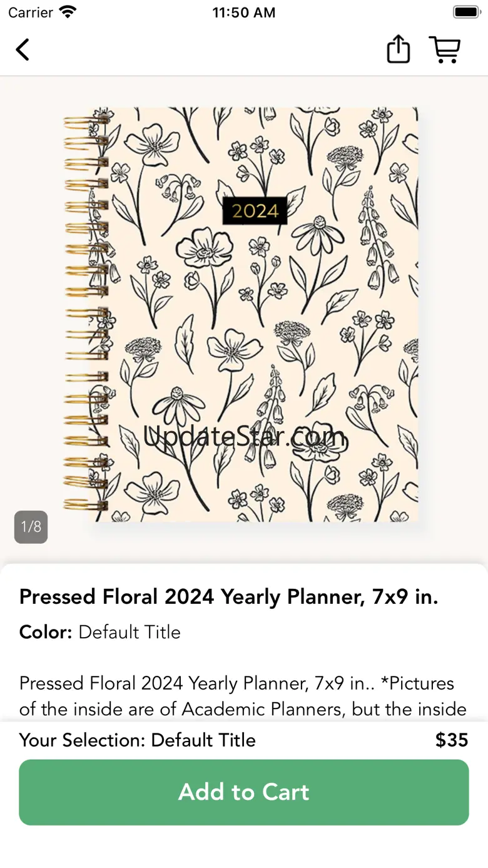488x868 pixels.
Task: Open the floral planner product image
Action: coord(241,315)
